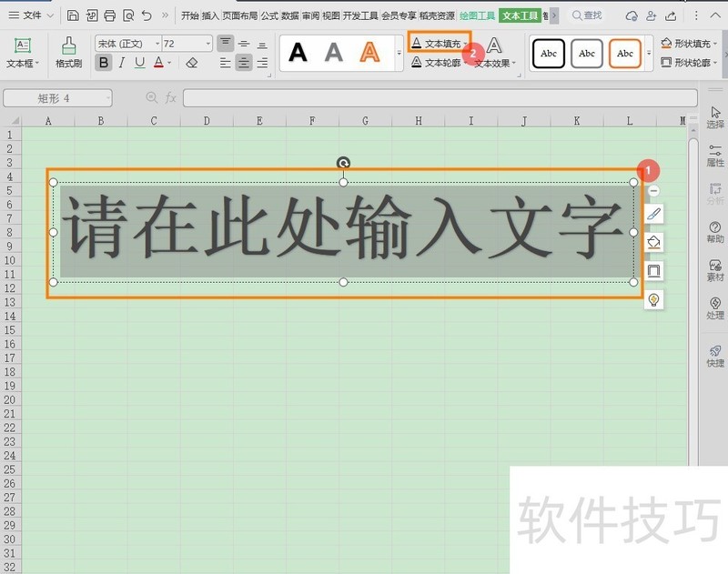Click the 形状轮廓 button
Image resolution: width=728 pixels, height=574 pixels.
point(689,62)
